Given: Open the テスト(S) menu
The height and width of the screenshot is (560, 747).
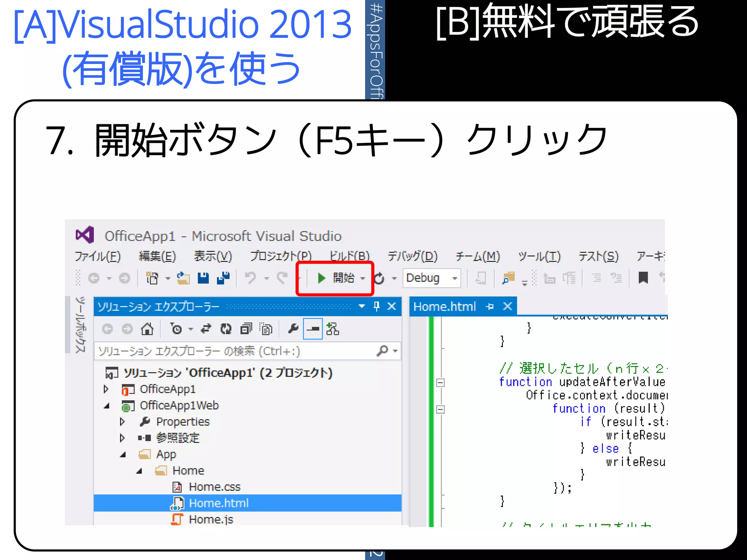Looking at the screenshot, I should click(599, 256).
